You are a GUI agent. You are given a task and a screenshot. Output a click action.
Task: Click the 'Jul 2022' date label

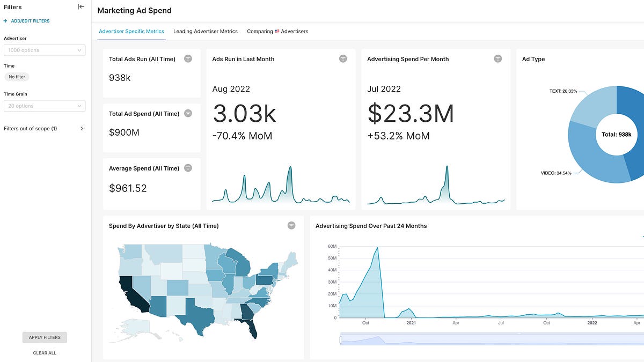pyautogui.click(x=384, y=89)
